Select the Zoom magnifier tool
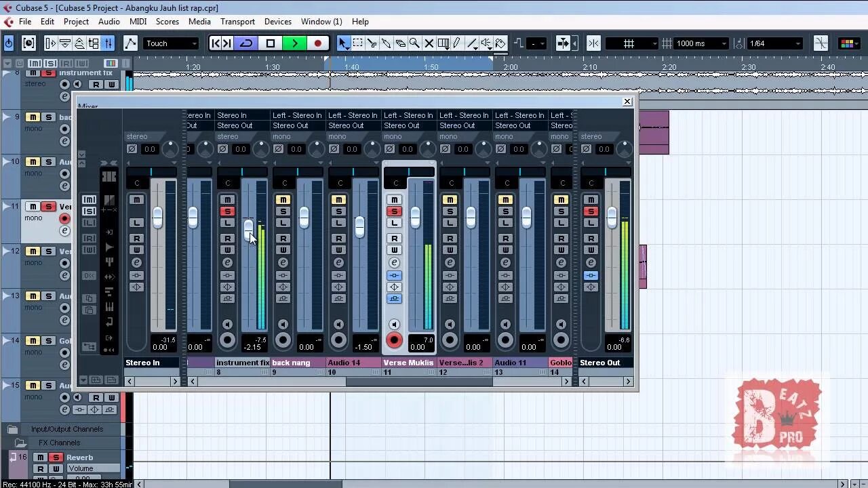This screenshot has height=488, width=868. (414, 43)
